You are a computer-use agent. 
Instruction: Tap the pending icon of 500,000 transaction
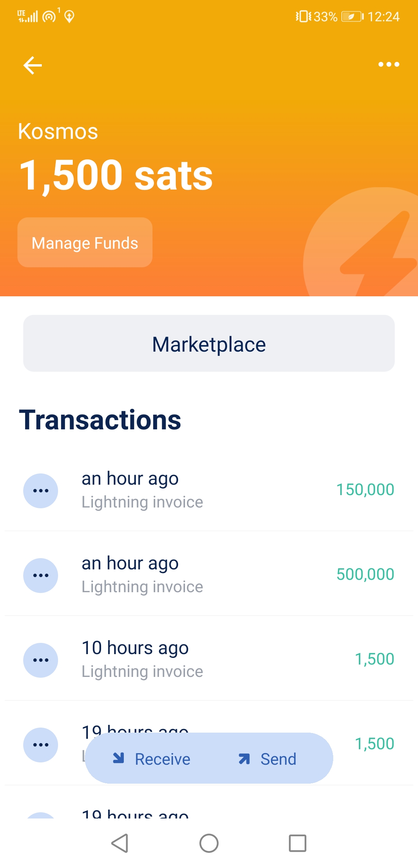click(x=41, y=575)
